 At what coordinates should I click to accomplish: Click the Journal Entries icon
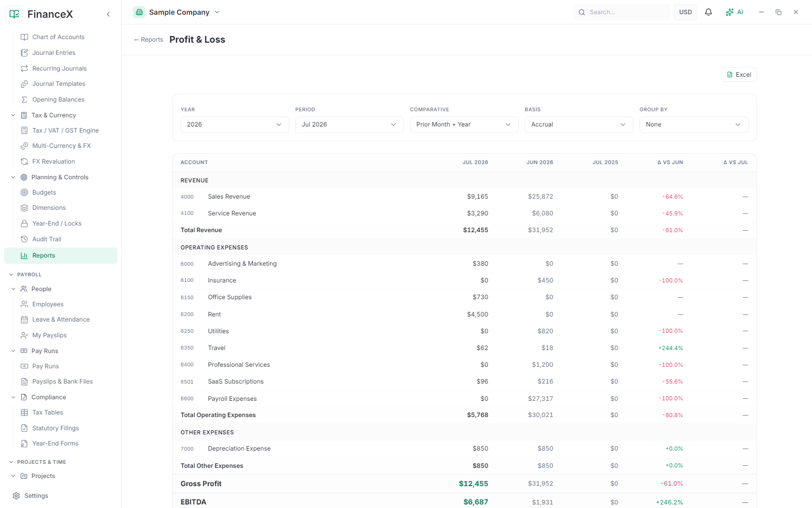[24, 53]
